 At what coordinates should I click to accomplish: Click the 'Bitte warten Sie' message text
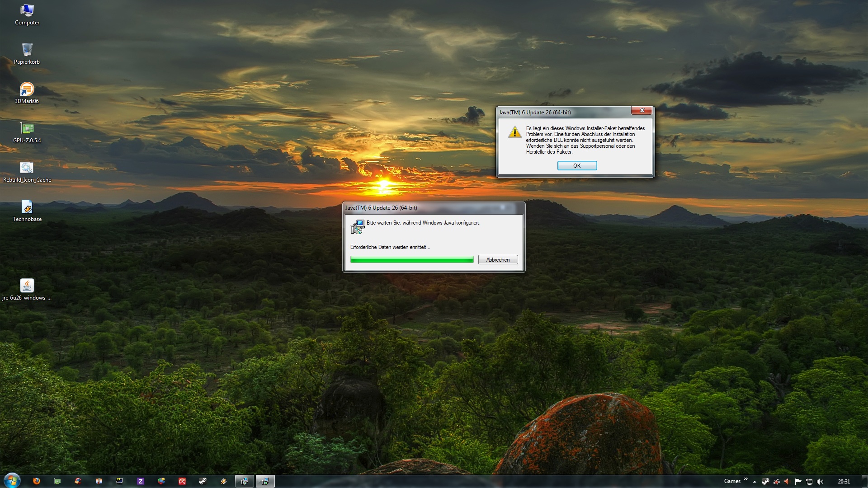tap(423, 223)
